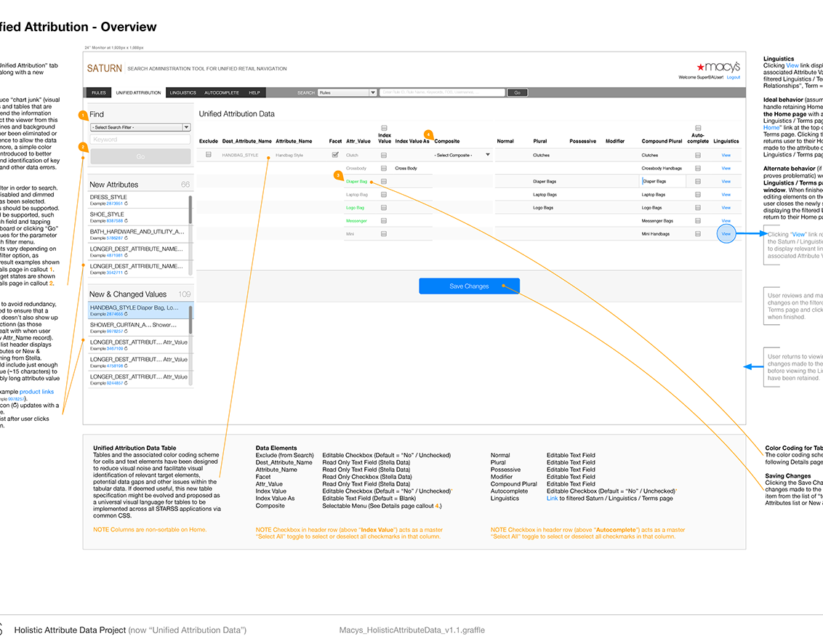Click the Logout link
This screenshot has width=823, height=644.
pyautogui.click(x=734, y=77)
